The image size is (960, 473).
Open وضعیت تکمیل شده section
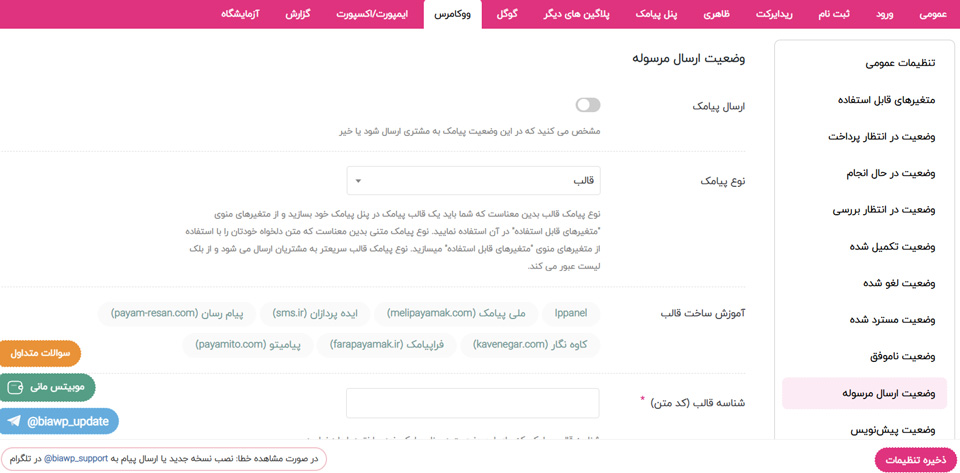coord(864,247)
